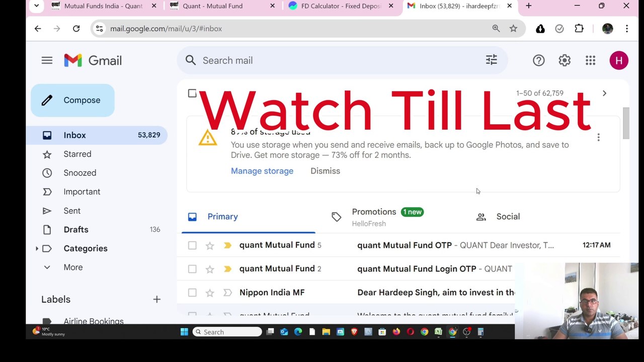Open Gmail Support help icon
Image resolution: width=644 pixels, height=362 pixels.
539,60
